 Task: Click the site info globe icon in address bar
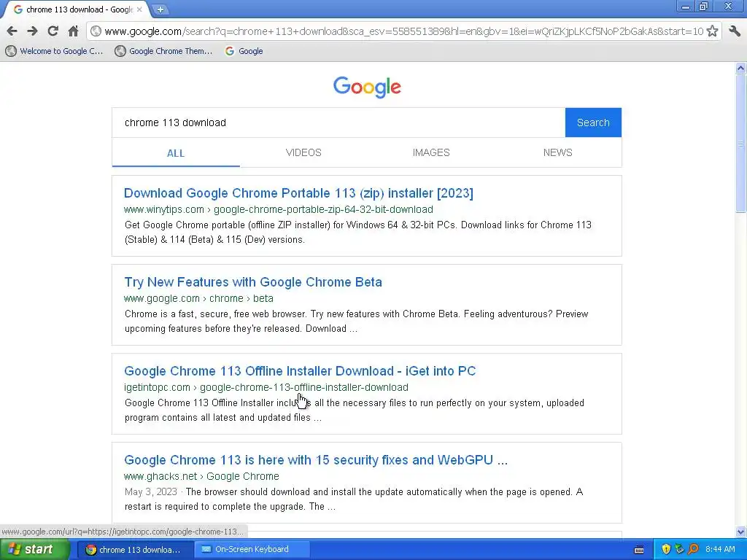pos(96,31)
